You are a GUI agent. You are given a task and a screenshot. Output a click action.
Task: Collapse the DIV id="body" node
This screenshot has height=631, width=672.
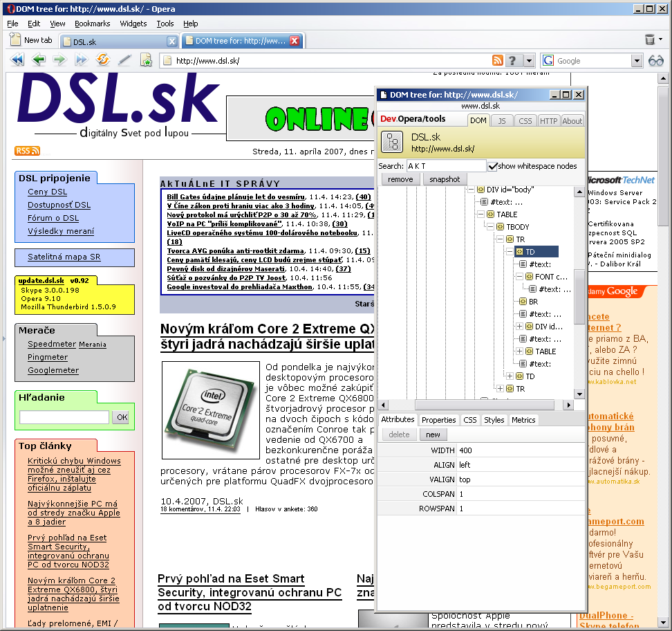471,189
